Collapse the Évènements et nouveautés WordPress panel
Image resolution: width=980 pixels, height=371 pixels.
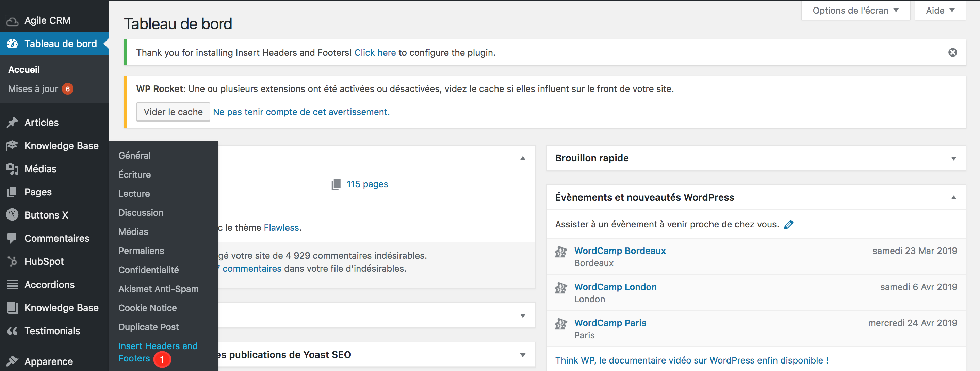tap(953, 197)
